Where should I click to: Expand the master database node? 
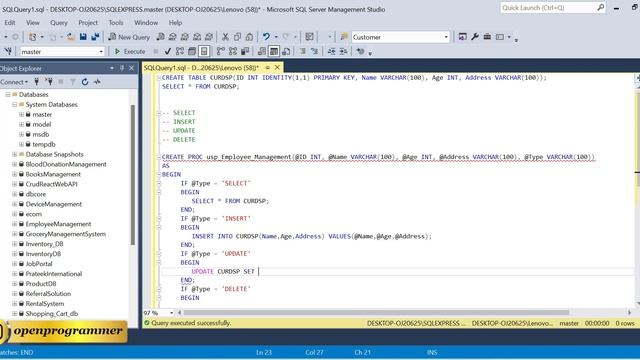(x=21, y=115)
